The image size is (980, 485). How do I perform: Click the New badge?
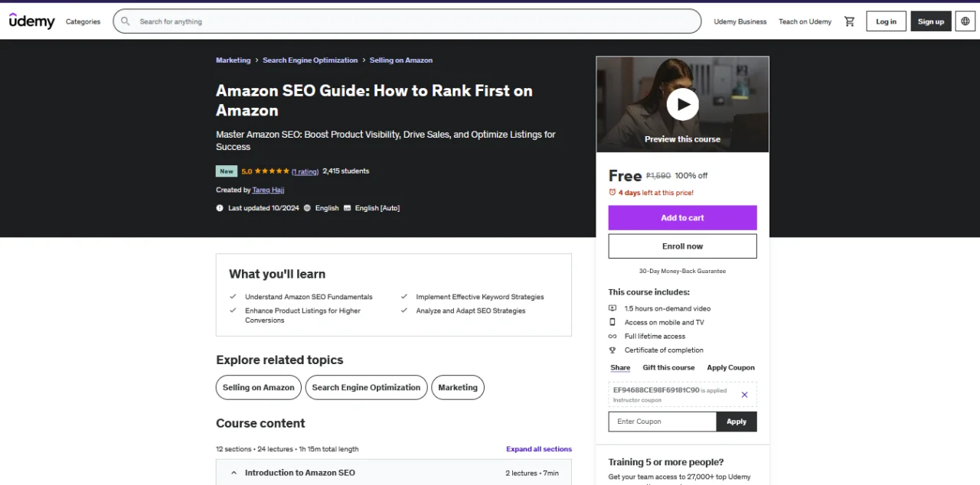coord(227,171)
